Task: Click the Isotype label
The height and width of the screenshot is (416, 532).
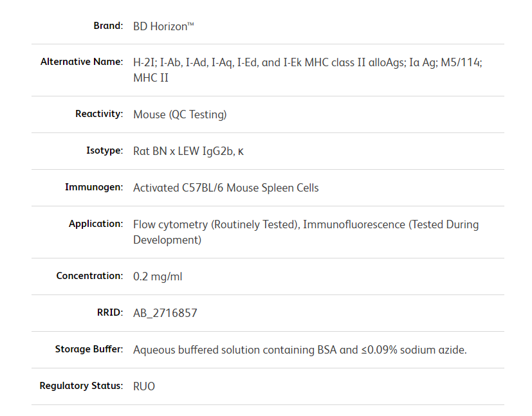Action: click(x=104, y=150)
